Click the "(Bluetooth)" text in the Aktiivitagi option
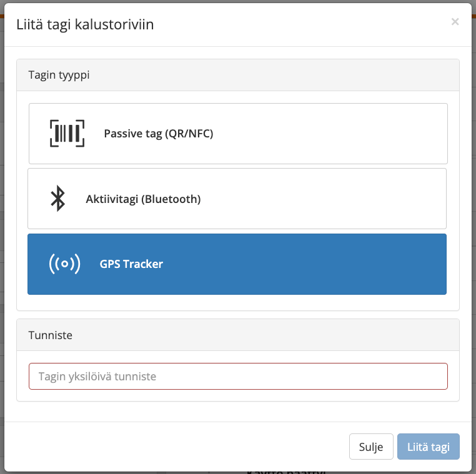 (x=171, y=199)
